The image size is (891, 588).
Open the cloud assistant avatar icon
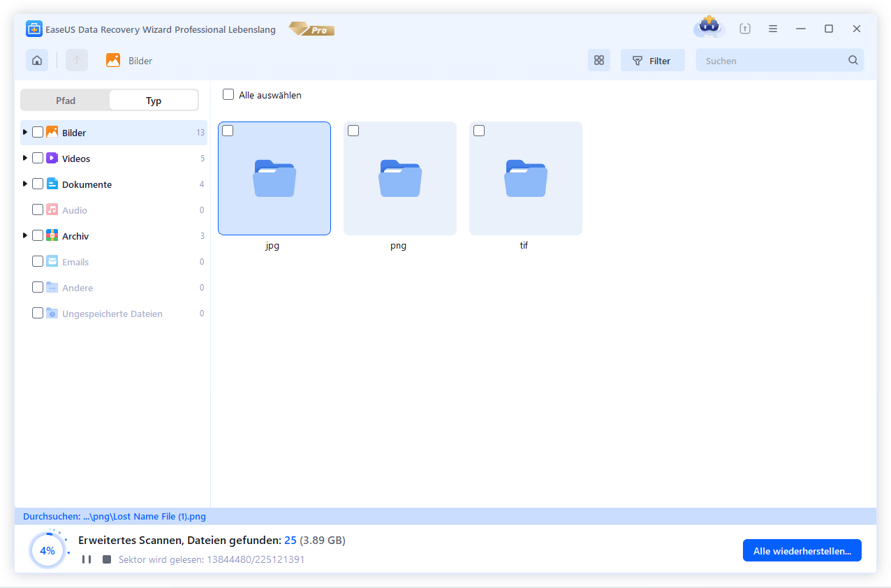pos(709,28)
